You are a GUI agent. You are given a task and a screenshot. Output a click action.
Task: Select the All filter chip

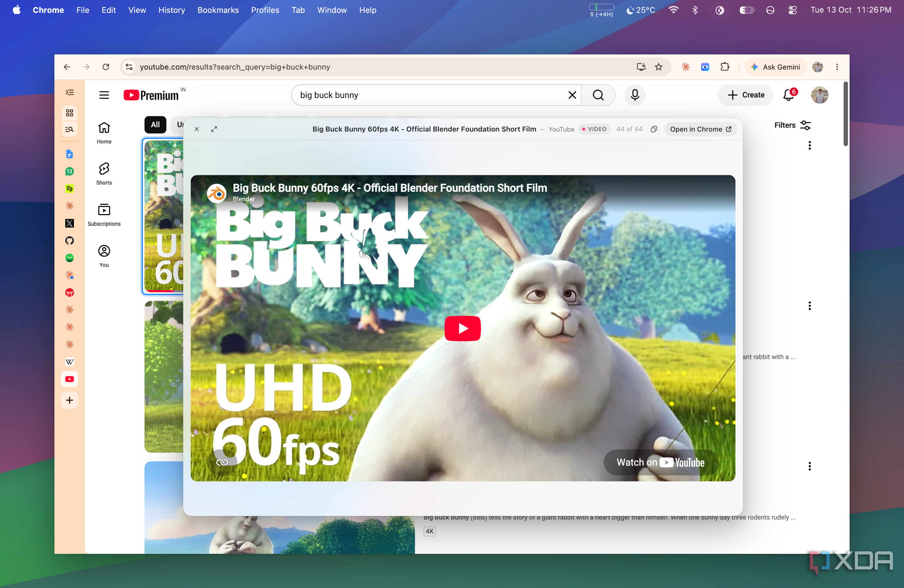[x=155, y=125]
